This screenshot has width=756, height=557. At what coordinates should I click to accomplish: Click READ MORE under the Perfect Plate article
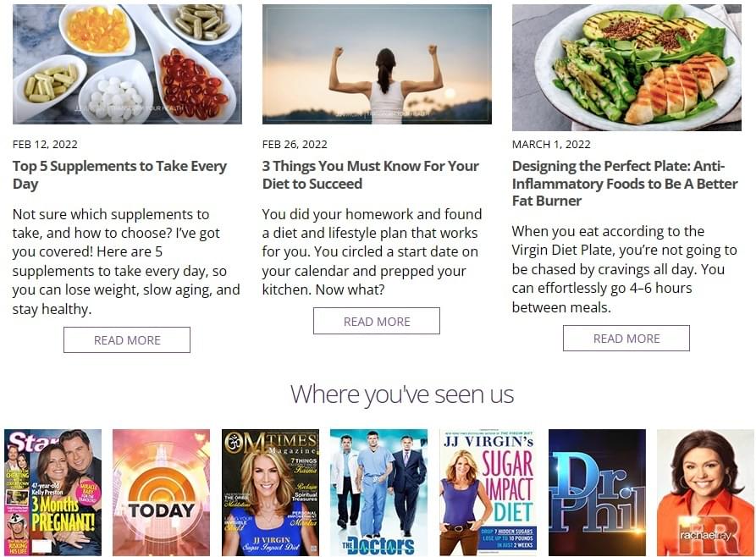(x=626, y=339)
